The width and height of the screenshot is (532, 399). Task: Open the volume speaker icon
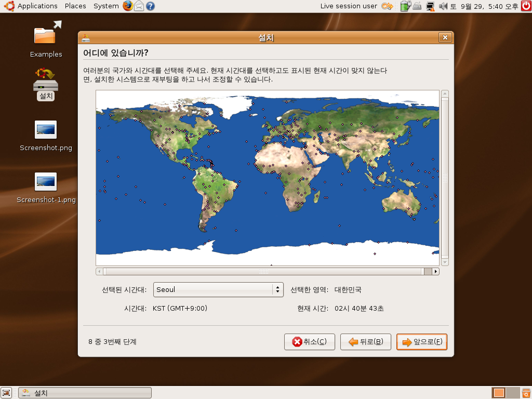(x=443, y=6)
